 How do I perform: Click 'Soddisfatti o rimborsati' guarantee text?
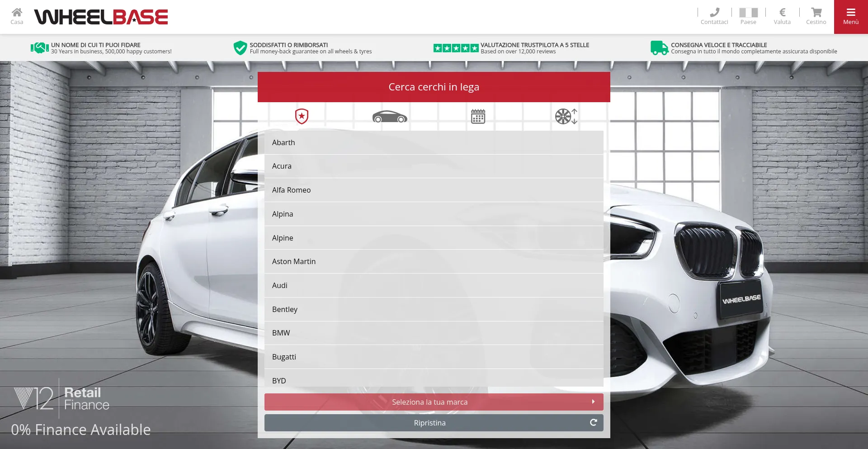tap(289, 45)
